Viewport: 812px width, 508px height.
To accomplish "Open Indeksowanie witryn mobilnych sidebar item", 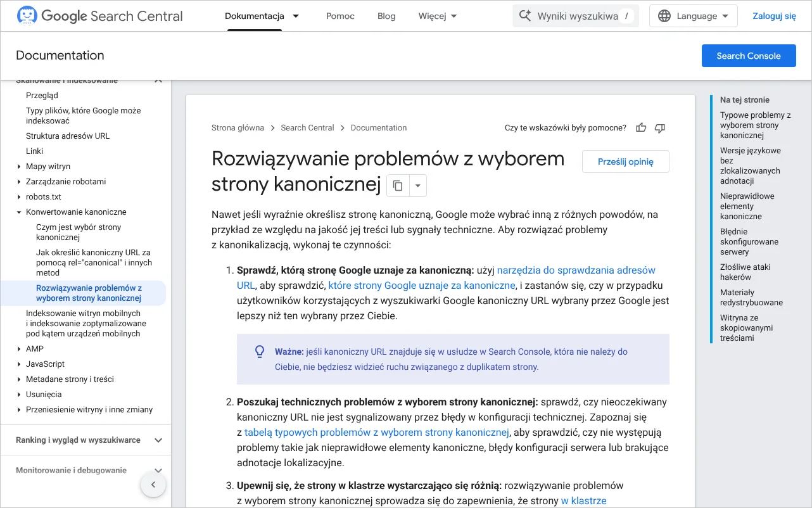I will 86,324.
